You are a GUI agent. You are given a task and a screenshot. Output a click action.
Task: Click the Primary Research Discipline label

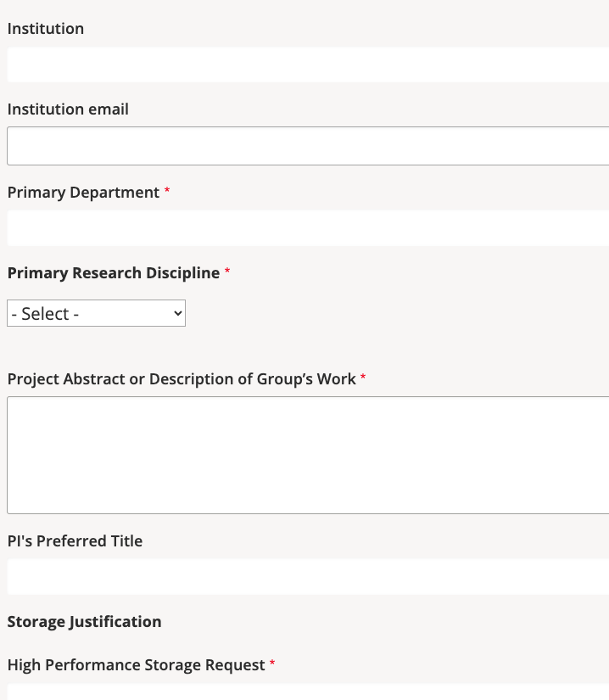click(x=114, y=273)
